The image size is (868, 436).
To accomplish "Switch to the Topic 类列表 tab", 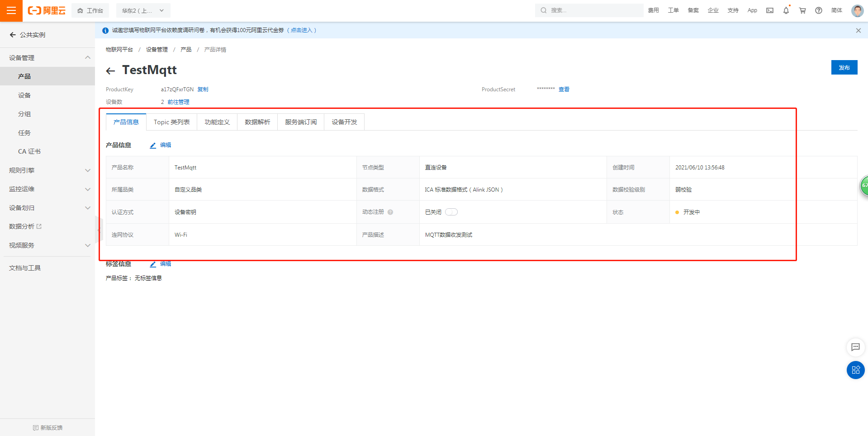I will tap(172, 122).
